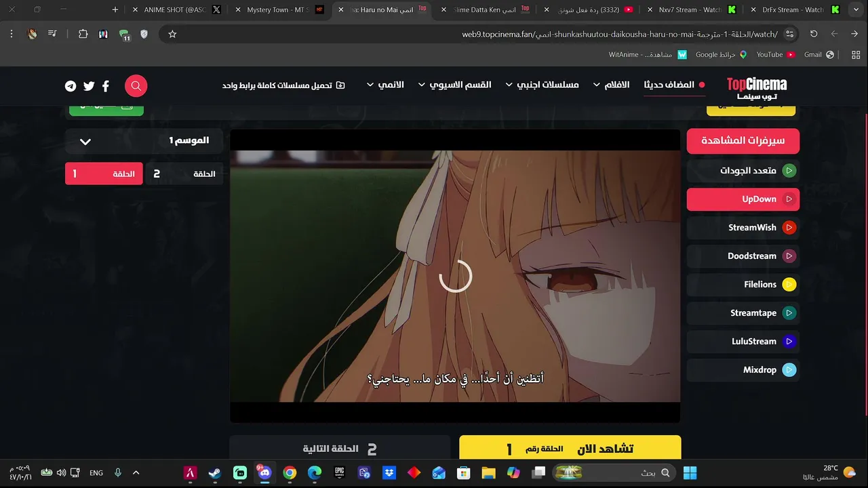Expand the الموسم 1 season dropdown

pos(144,141)
